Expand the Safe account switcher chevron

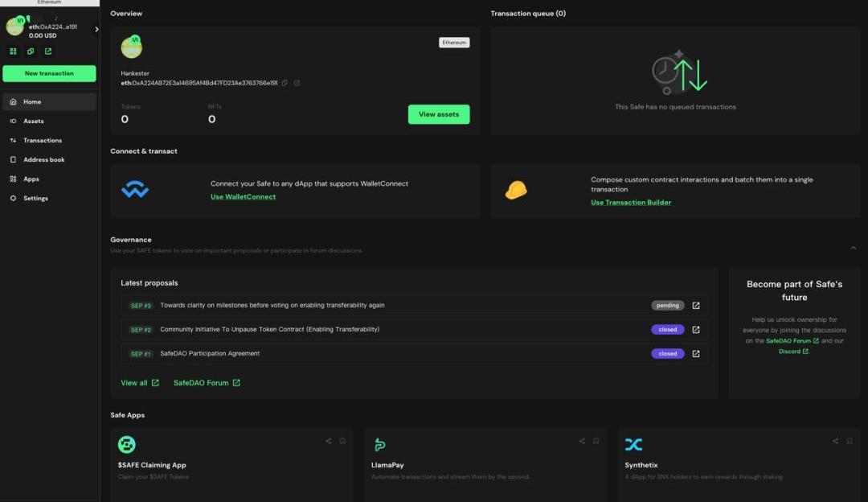coord(96,30)
